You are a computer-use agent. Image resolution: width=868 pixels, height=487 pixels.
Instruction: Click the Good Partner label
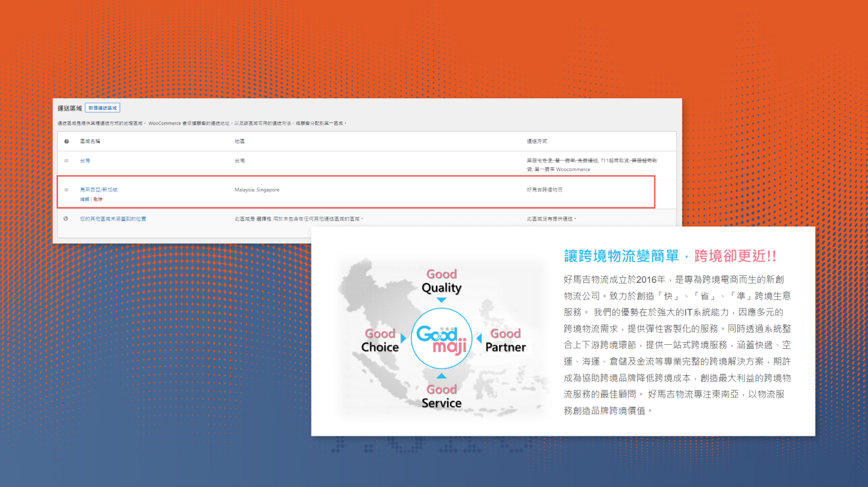(x=506, y=340)
